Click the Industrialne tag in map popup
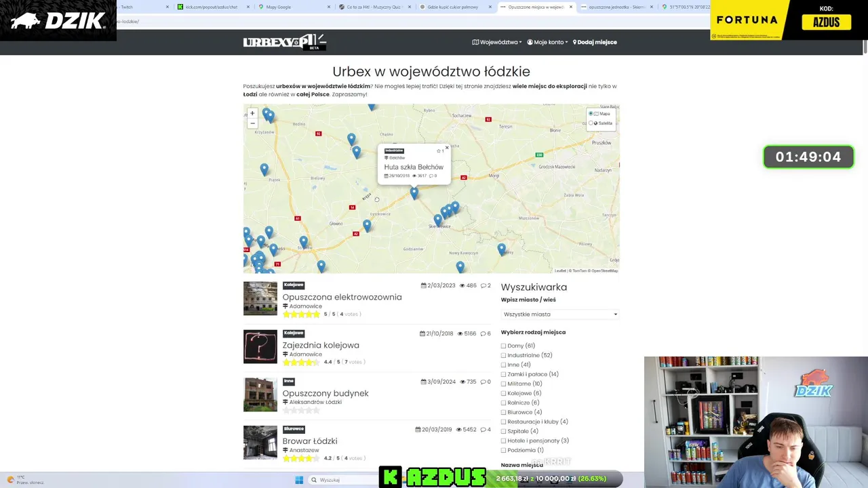The image size is (868, 488). pyautogui.click(x=394, y=150)
